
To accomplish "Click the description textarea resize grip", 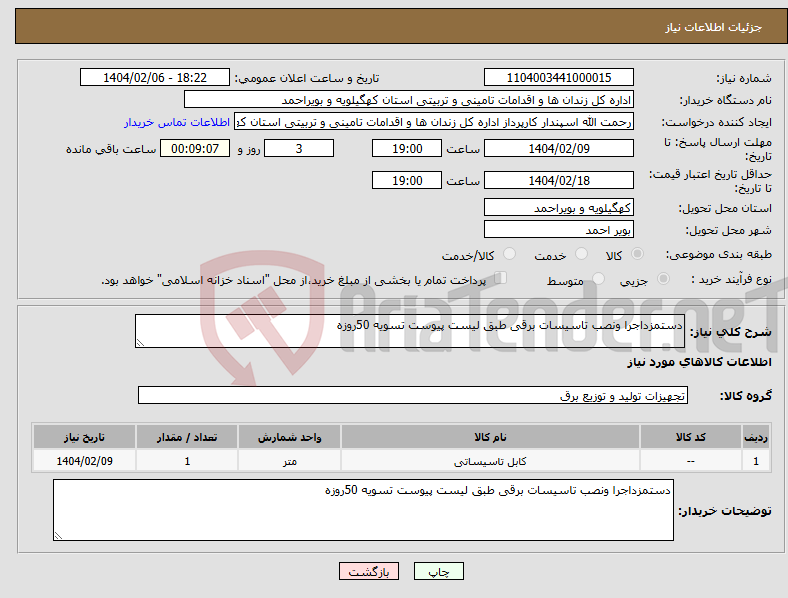I will click(140, 343).
